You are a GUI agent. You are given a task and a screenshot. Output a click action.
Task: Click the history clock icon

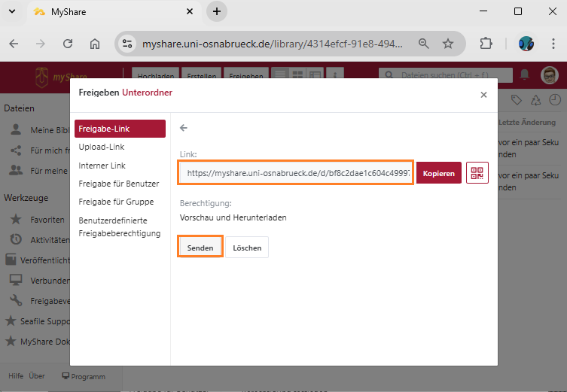(555, 100)
